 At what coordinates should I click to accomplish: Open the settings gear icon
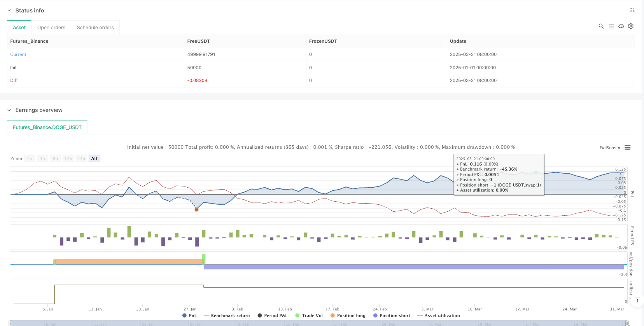pos(631,26)
